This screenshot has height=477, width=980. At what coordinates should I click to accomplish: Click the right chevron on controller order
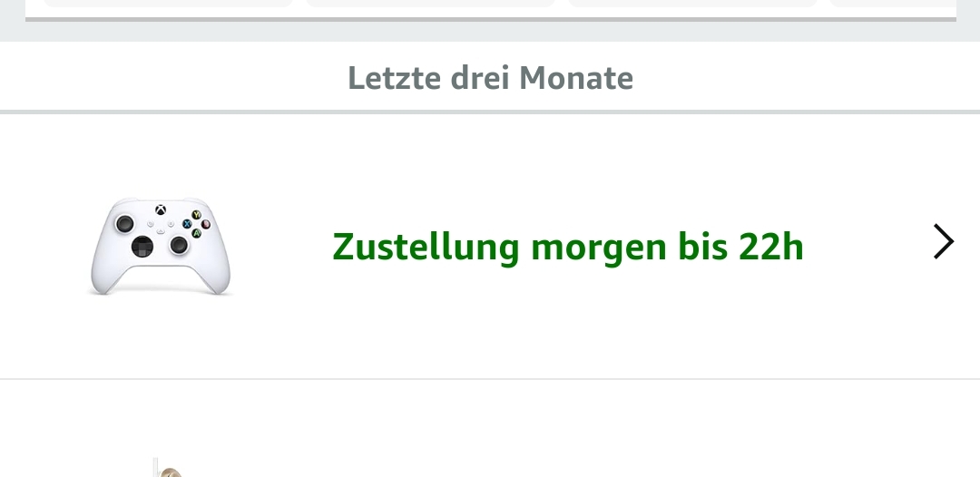(943, 241)
